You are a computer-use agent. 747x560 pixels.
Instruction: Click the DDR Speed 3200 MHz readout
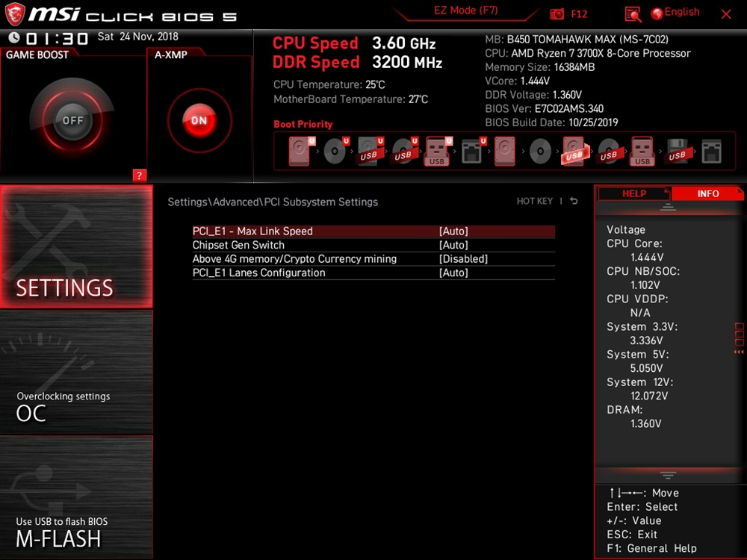[357, 63]
